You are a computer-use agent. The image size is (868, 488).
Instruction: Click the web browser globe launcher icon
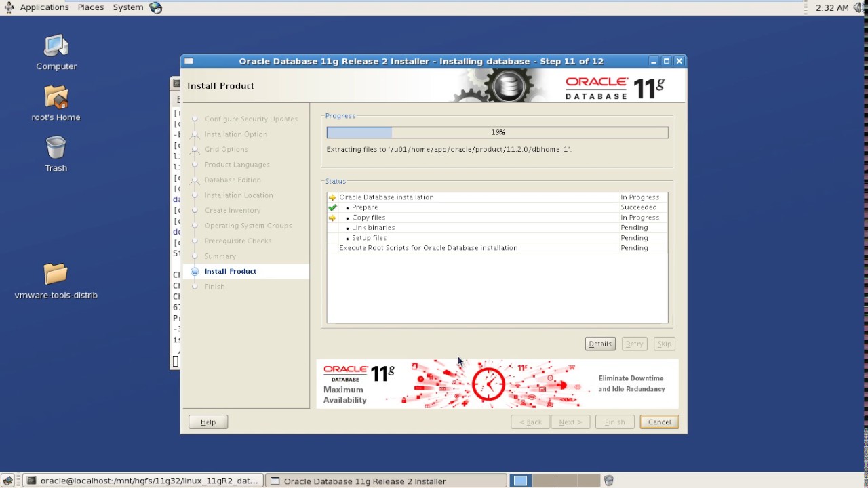coord(156,7)
